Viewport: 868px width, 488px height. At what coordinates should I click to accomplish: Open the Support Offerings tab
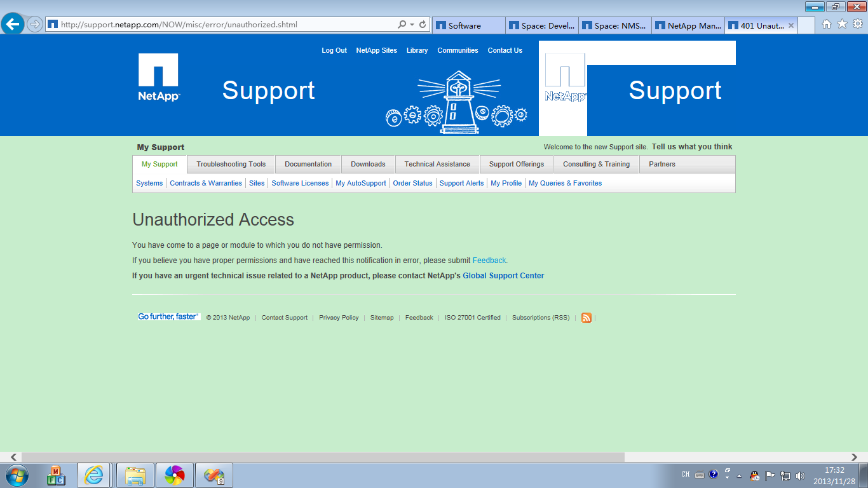pyautogui.click(x=517, y=164)
